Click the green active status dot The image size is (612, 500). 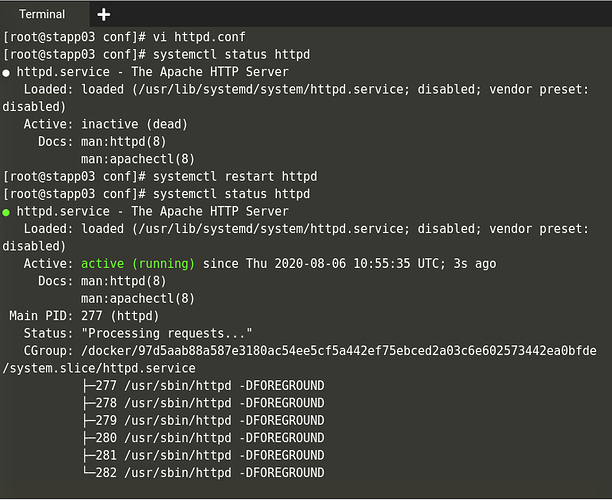7,212
